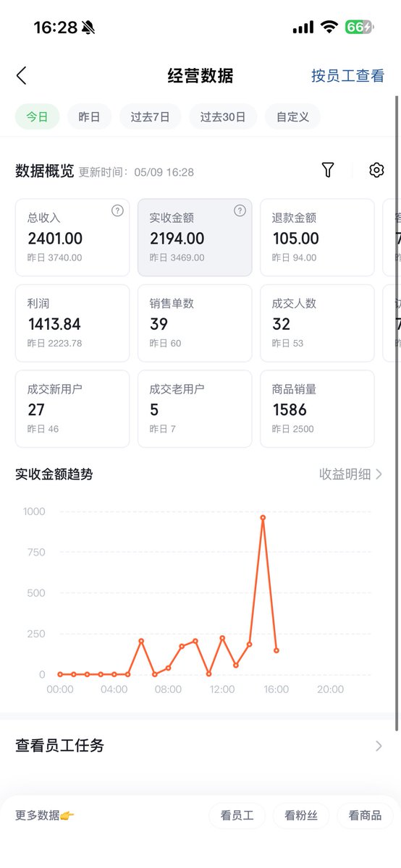
Task: Select the 成交人数 32 card
Action: tap(317, 323)
